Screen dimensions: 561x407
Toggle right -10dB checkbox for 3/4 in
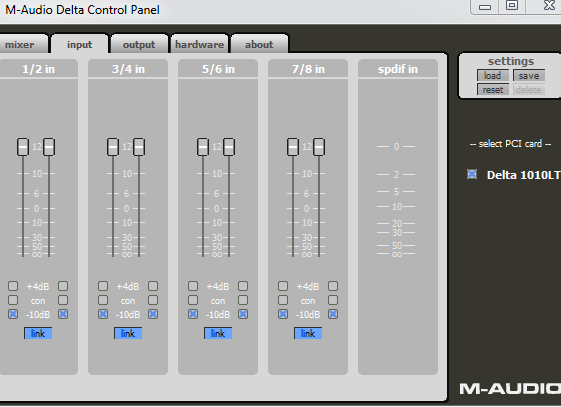pyautogui.click(x=153, y=314)
